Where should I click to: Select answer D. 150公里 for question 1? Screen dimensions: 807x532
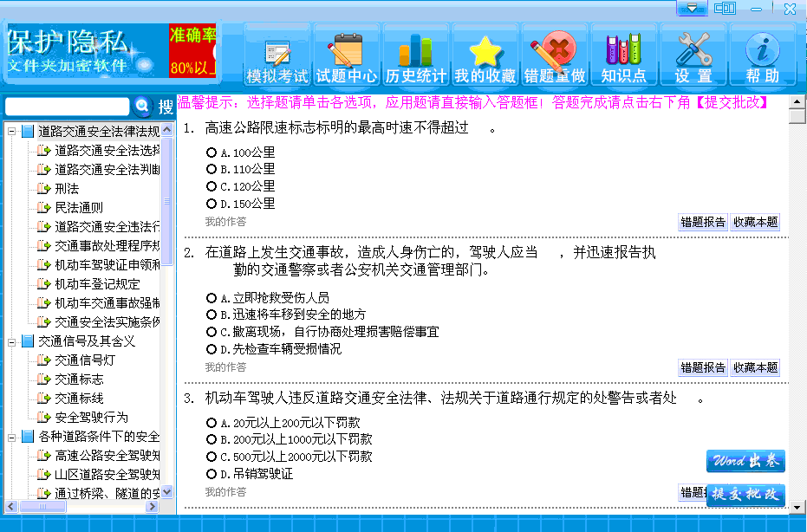pyautogui.click(x=211, y=204)
